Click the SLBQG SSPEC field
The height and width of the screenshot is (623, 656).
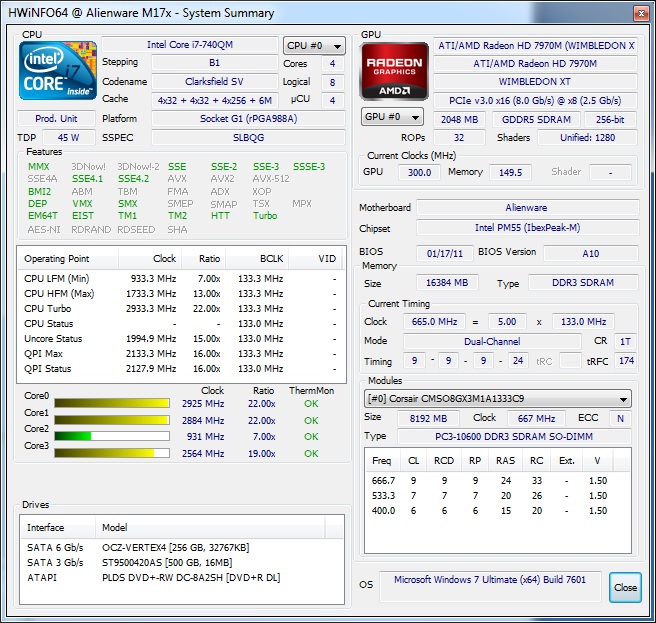point(249,138)
